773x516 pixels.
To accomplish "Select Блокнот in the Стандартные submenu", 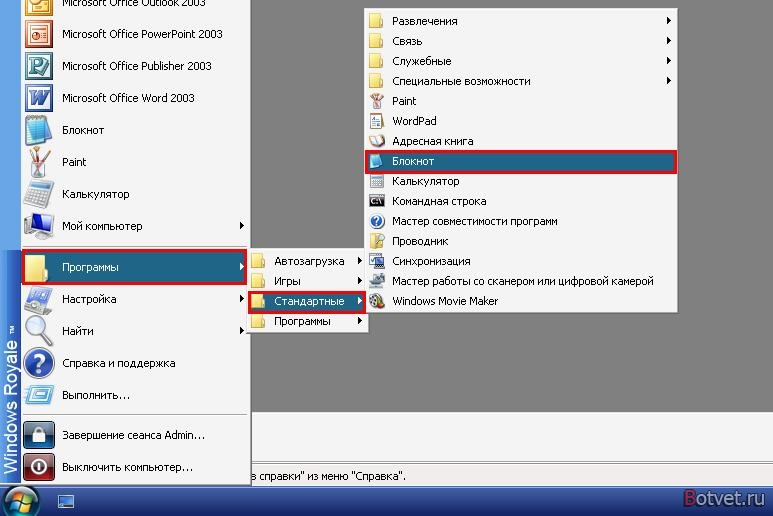I will [521, 162].
